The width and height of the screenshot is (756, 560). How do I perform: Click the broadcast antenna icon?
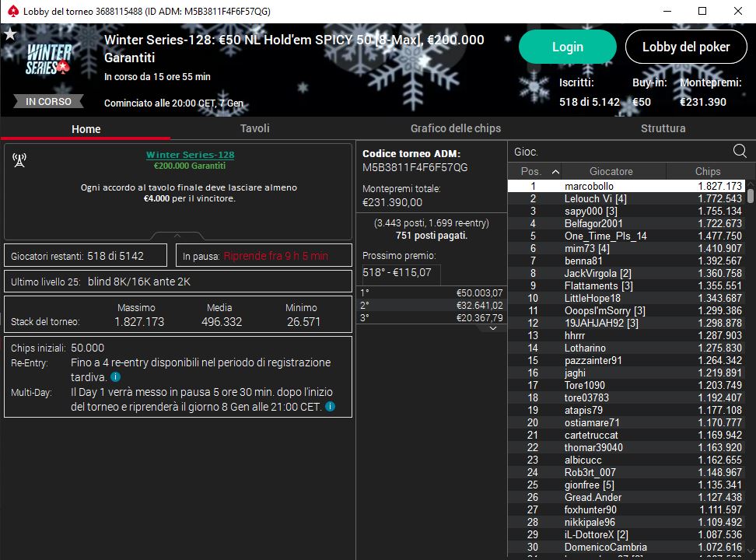19,160
